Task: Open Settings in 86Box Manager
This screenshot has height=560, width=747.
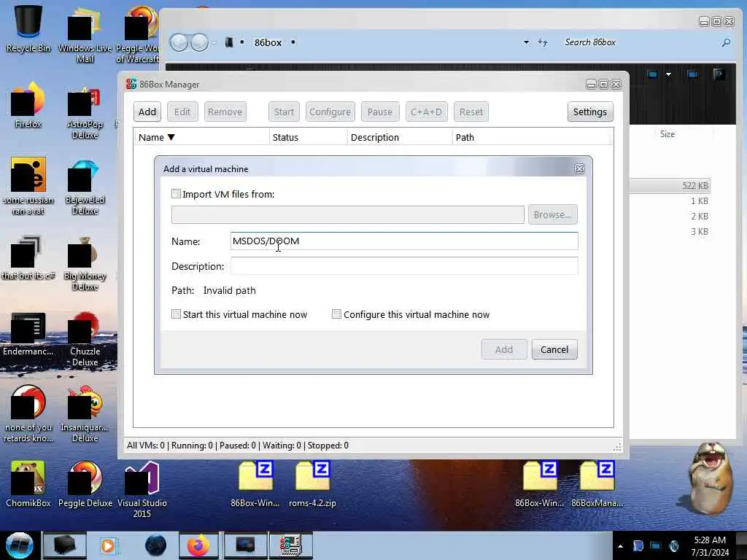Action: 589,112
